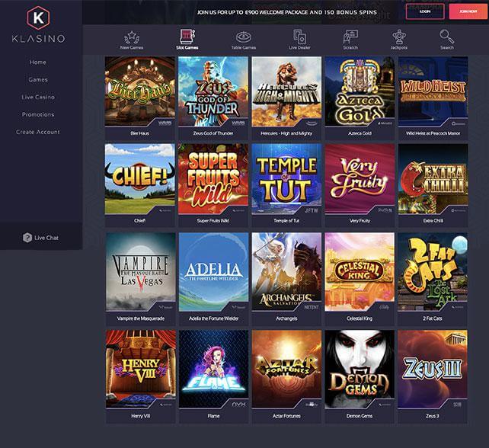Open the Temple of Tut thumbnail
489x448 pixels.
(x=286, y=179)
